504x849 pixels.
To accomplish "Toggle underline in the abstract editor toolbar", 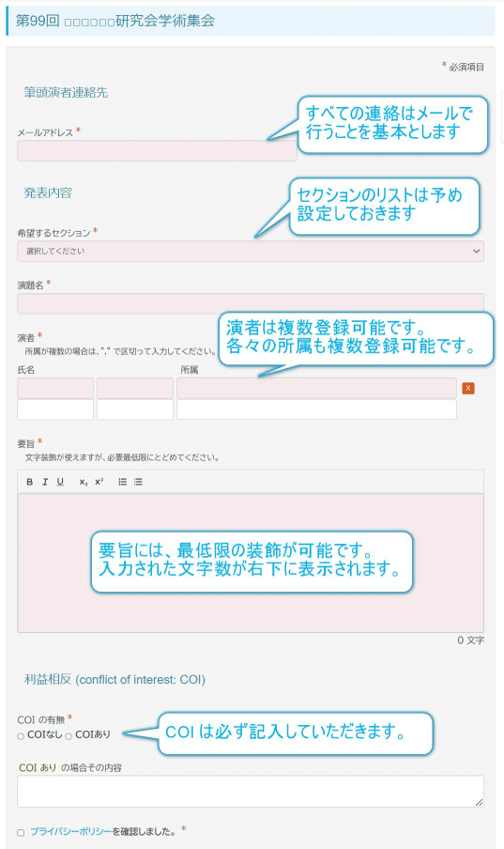I will coord(60,482).
